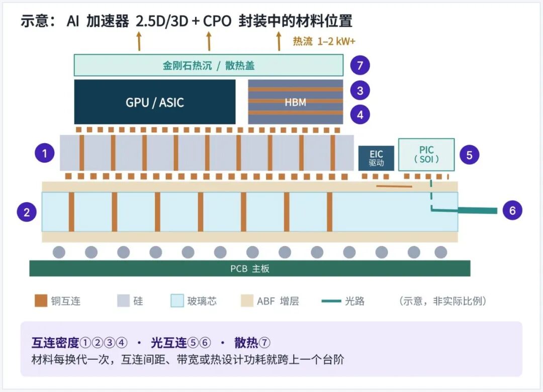Click the 光互连⑤⑥ heading

pyautogui.click(x=181, y=343)
